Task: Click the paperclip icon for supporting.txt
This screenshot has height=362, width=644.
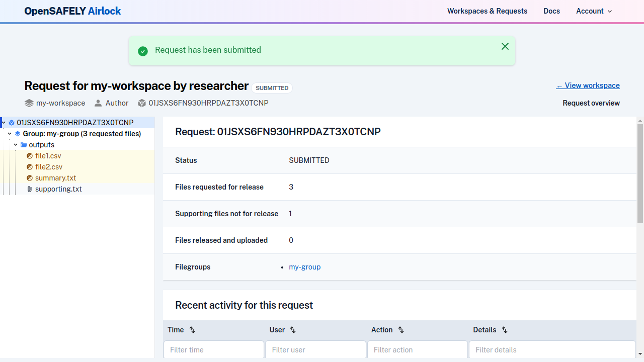Action: (x=30, y=189)
